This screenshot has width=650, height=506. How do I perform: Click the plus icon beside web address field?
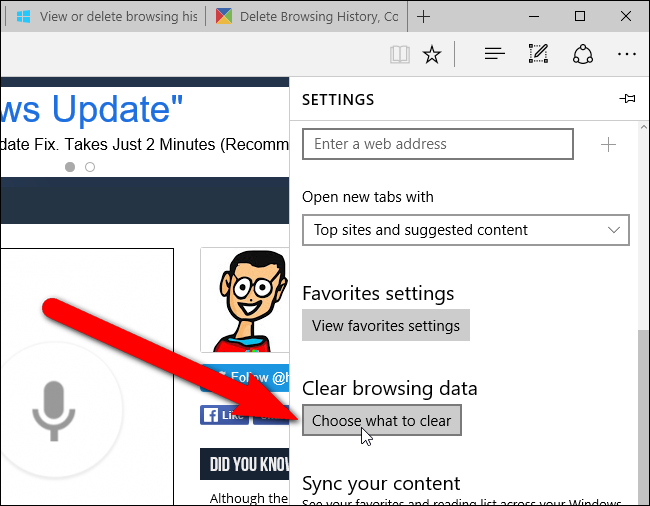pyautogui.click(x=608, y=145)
